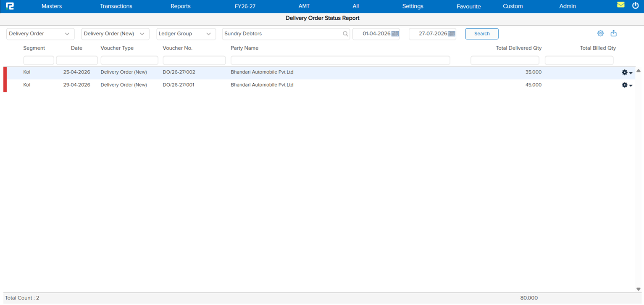Viewport: 644px width, 305px height.
Task: Sort by Date column header
Action: (x=76, y=48)
